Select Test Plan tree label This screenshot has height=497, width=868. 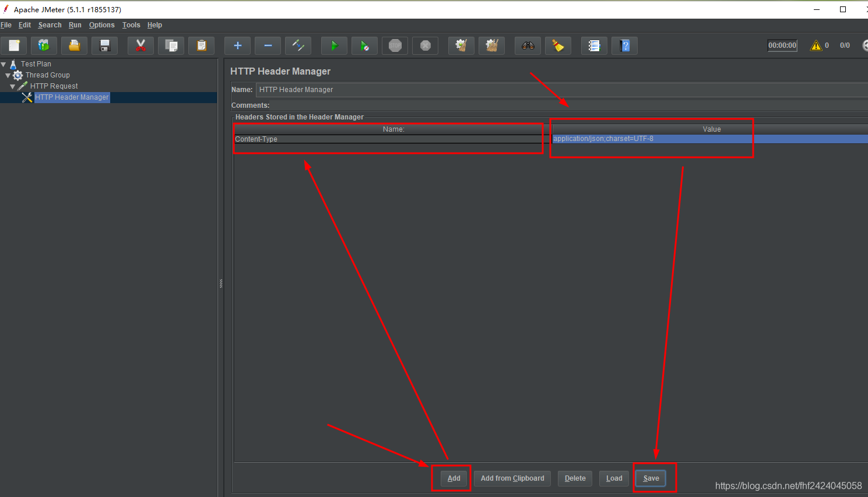click(x=36, y=64)
